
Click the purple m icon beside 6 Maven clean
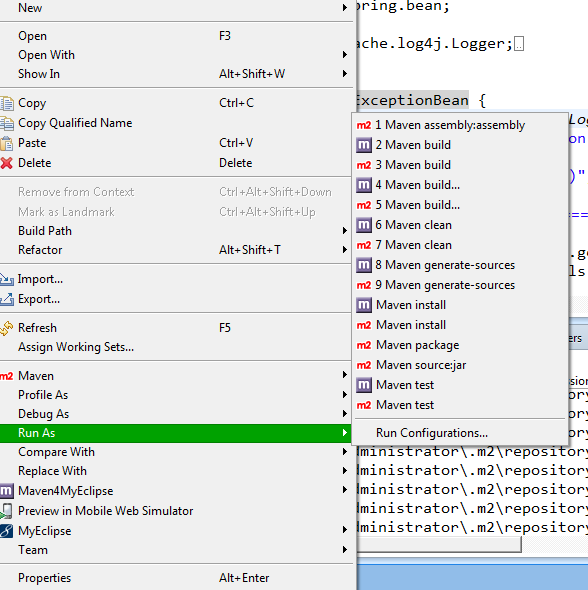point(364,225)
